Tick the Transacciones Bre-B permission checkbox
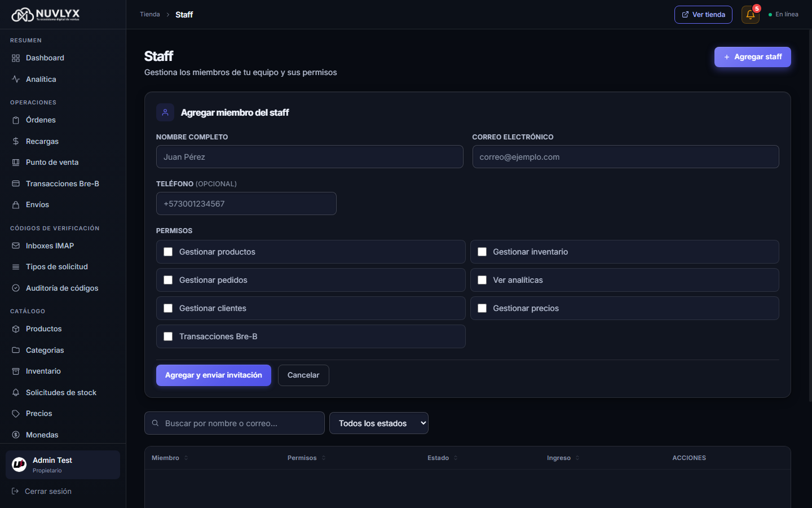This screenshot has height=508, width=812. click(168, 336)
